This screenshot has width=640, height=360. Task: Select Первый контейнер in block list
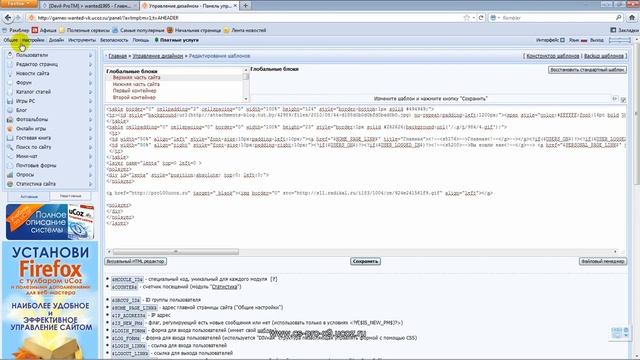(134, 91)
